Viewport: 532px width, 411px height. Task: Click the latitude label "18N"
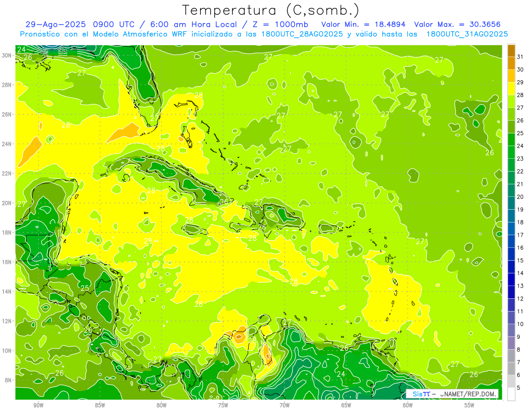7,232
